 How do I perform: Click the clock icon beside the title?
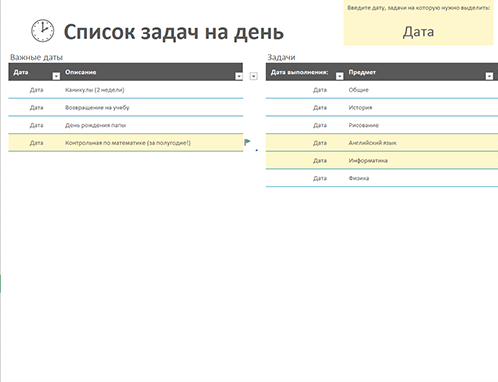pos(43,31)
